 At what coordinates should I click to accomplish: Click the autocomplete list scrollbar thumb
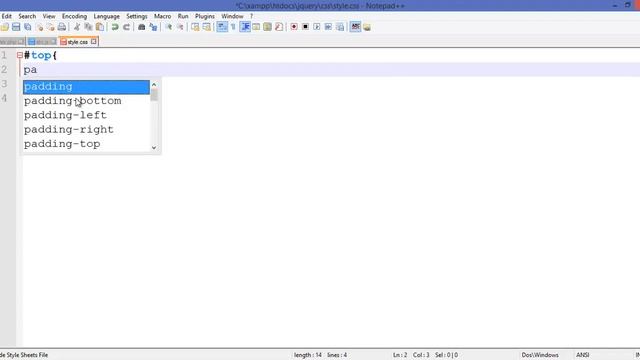[154, 95]
